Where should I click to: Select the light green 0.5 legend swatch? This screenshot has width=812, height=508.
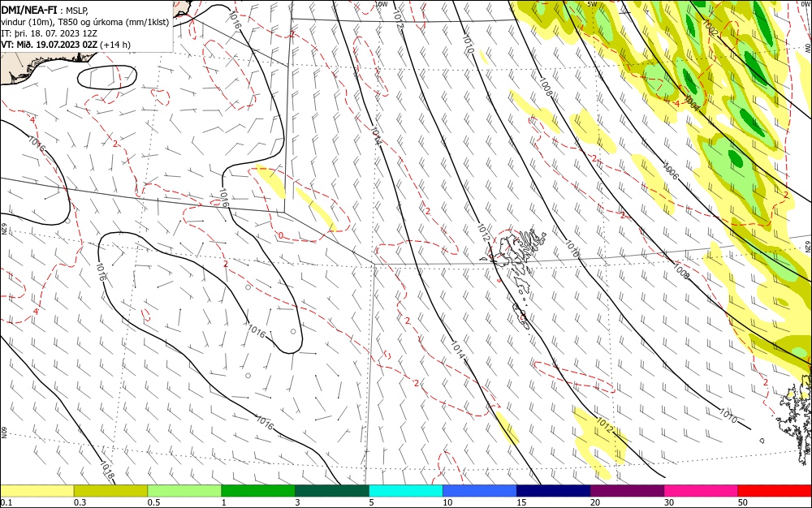(184, 491)
